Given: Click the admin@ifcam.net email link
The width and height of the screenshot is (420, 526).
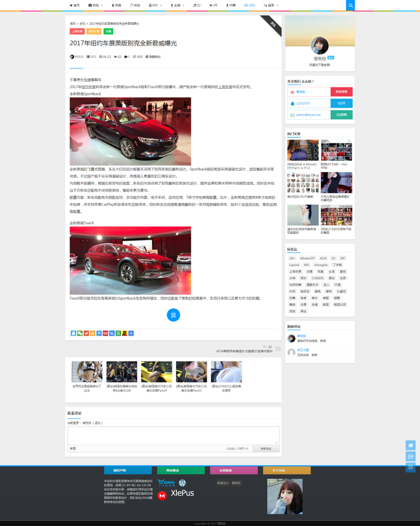Looking at the screenshot, I should point(308,115).
